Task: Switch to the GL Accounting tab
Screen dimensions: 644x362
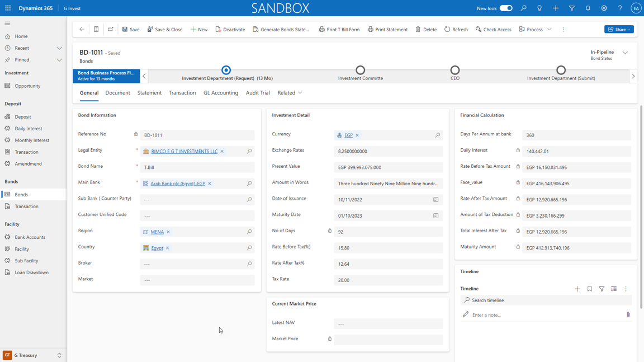Action: click(x=221, y=93)
